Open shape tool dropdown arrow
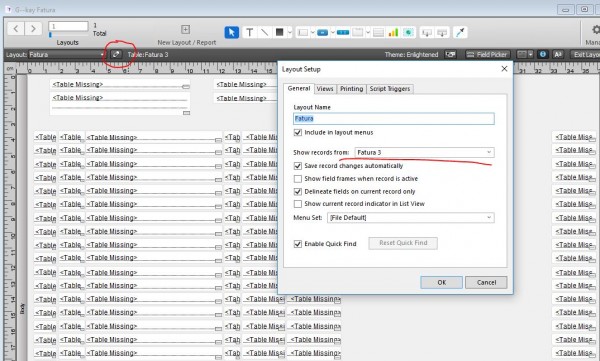Image resolution: width=600 pixels, height=361 pixels. pyautogui.click(x=290, y=33)
